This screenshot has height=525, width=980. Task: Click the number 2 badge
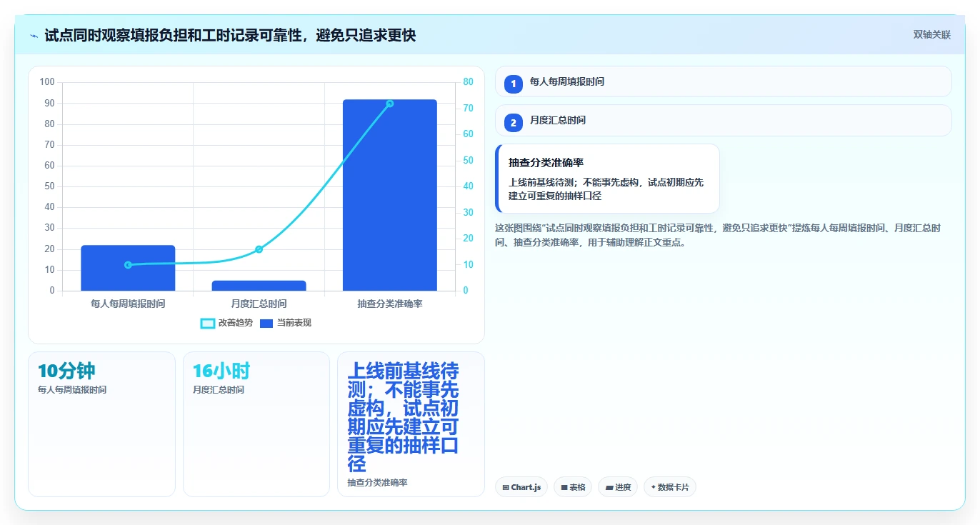[514, 122]
